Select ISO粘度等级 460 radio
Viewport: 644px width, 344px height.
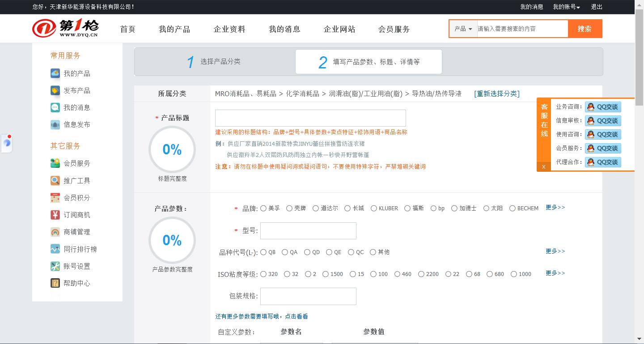point(397,274)
